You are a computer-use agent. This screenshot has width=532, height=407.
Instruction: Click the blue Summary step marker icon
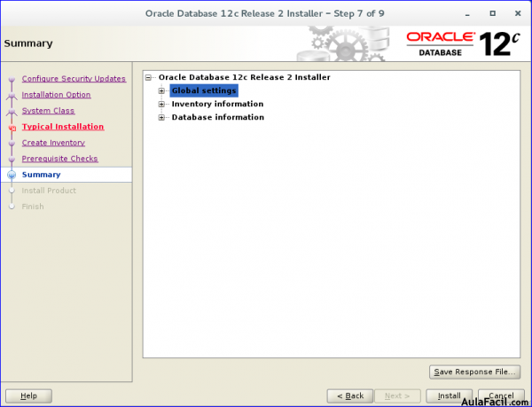(12, 175)
